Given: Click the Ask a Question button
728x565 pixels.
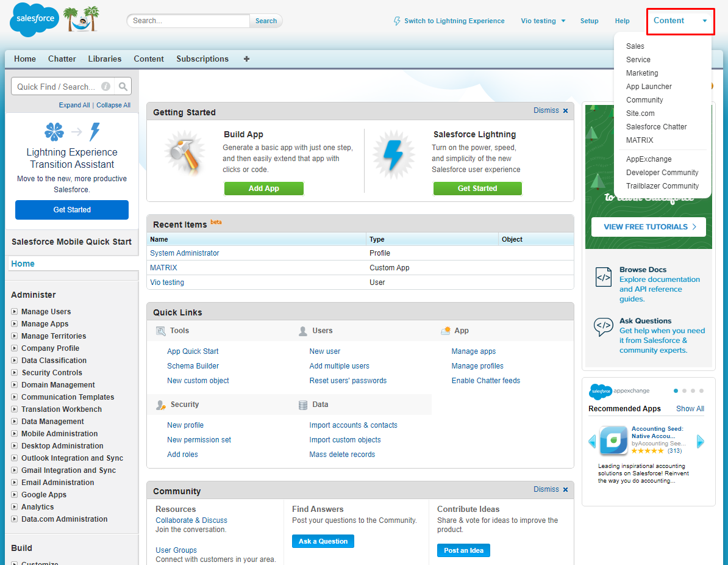Looking at the screenshot, I should (x=323, y=541).
